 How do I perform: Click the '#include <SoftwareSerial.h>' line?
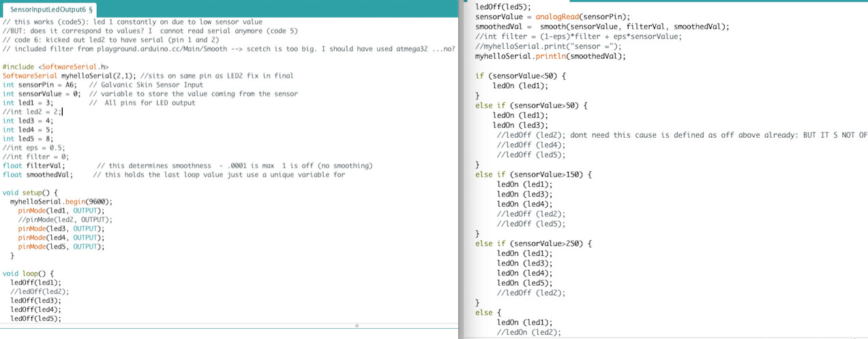point(56,67)
